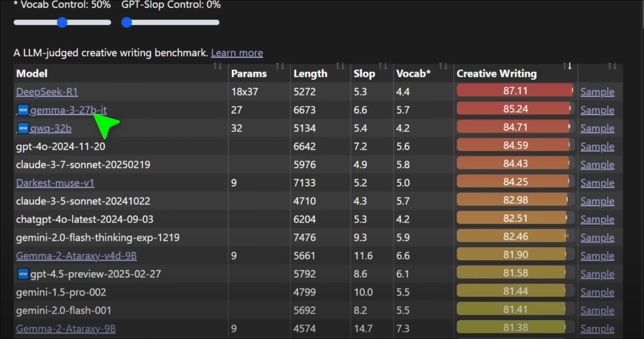Click the 84.43 score bar

(515, 163)
